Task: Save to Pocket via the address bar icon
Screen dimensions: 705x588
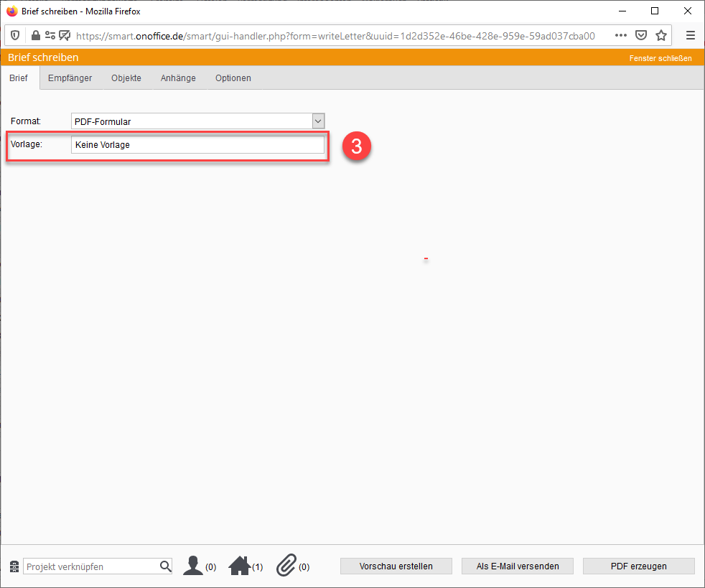Action: pos(641,35)
